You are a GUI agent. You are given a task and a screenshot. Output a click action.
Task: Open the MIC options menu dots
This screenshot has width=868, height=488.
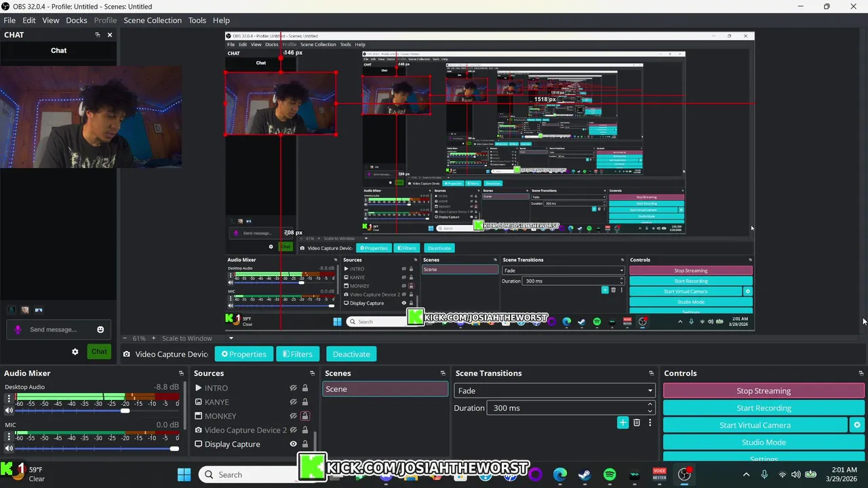click(x=9, y=438)
